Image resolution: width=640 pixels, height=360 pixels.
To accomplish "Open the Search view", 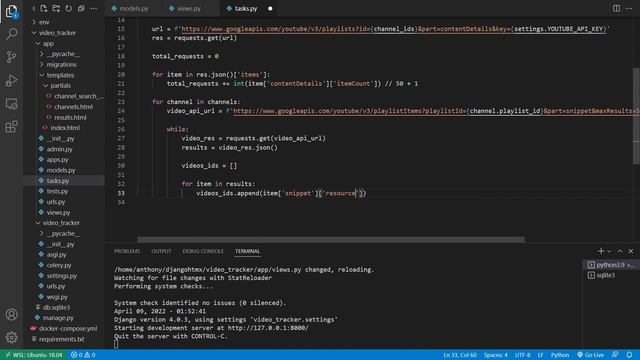I will (x=11, y=34).
